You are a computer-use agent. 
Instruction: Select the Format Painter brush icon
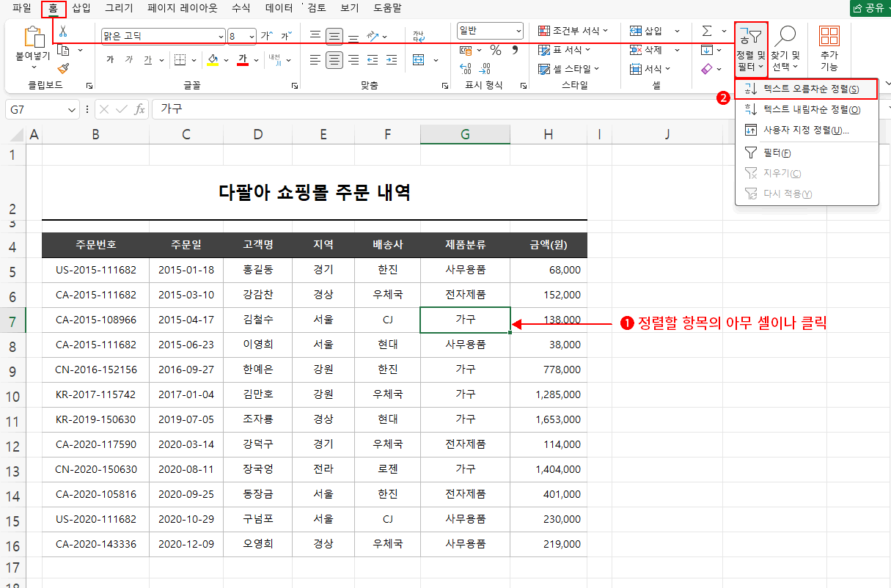click(x=62, y=68)
